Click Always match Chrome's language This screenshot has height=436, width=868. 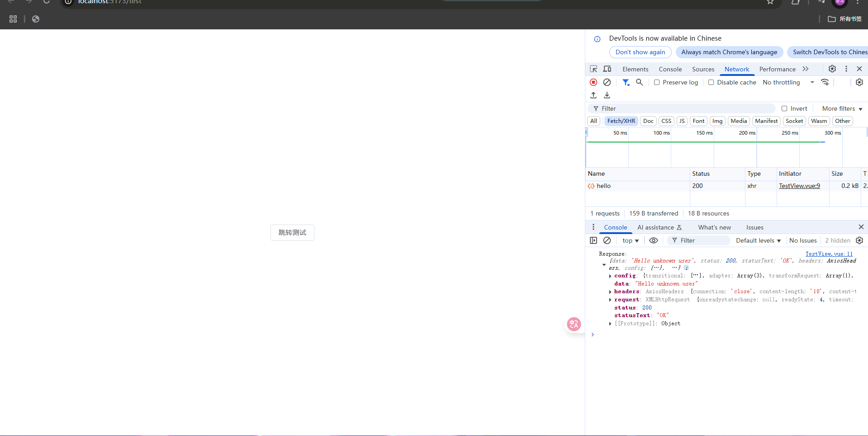point(729,52)
